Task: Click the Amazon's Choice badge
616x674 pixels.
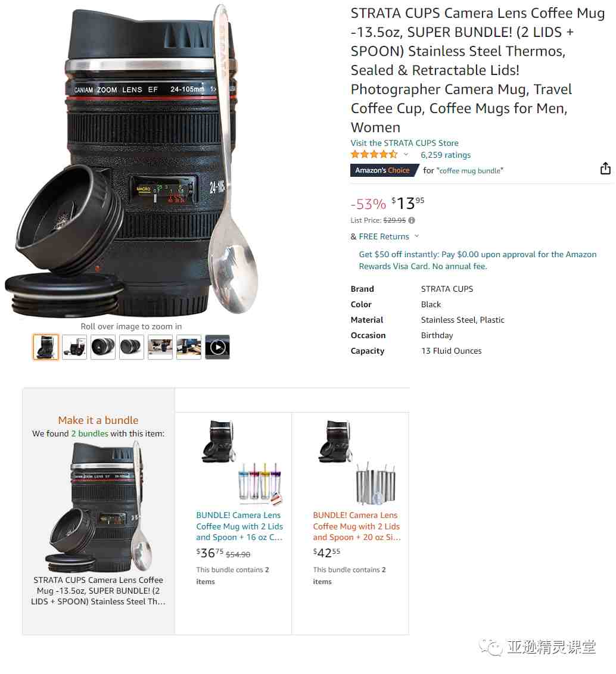Action: (384, 170)
